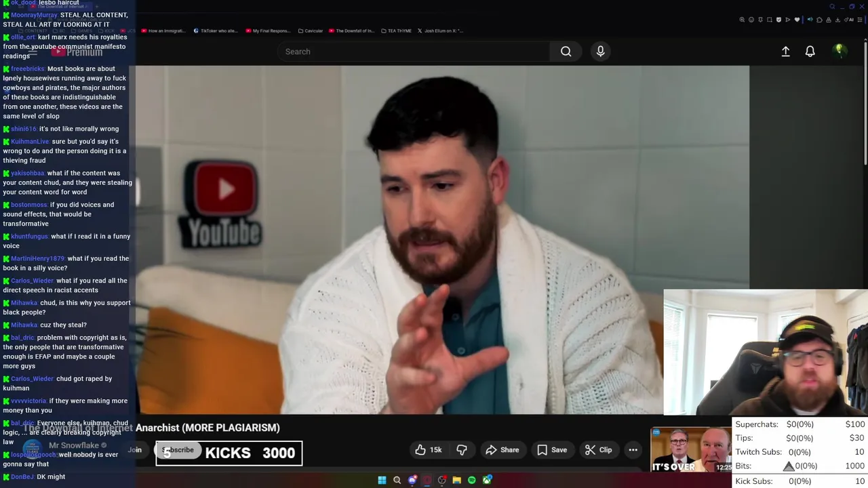Click chat username KuihmanLive

pyautogui.click(x=30, y=142)
